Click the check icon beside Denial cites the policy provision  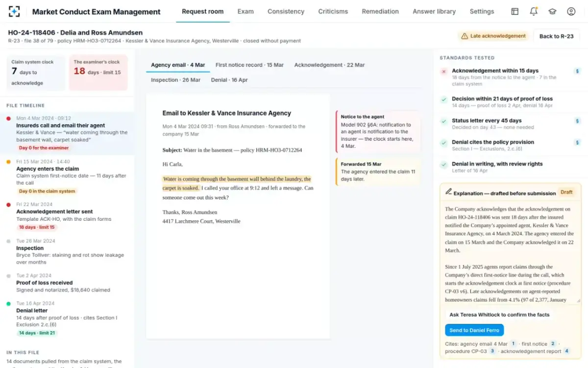coord(443,143)
